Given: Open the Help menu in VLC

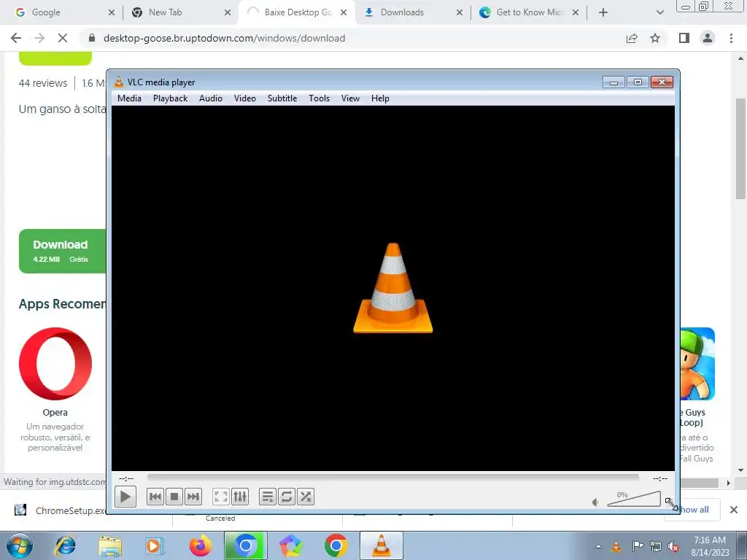Looking at the screenshot, I should [380, 98].
